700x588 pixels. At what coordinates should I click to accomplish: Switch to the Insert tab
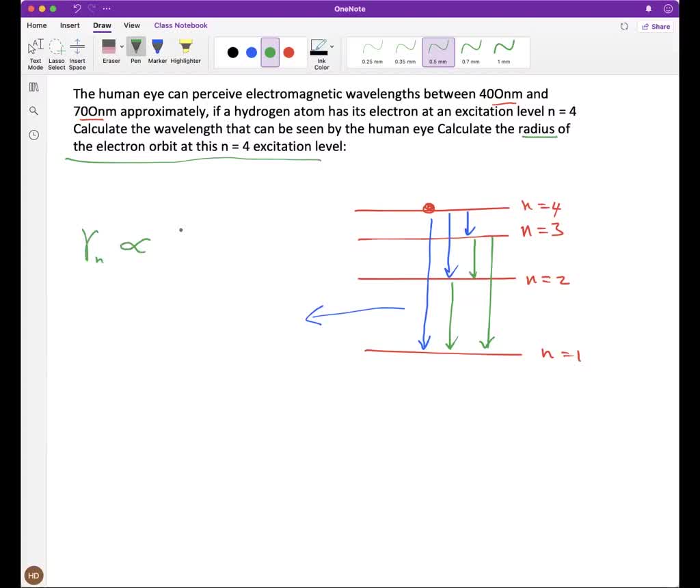(x=70, y=25)
